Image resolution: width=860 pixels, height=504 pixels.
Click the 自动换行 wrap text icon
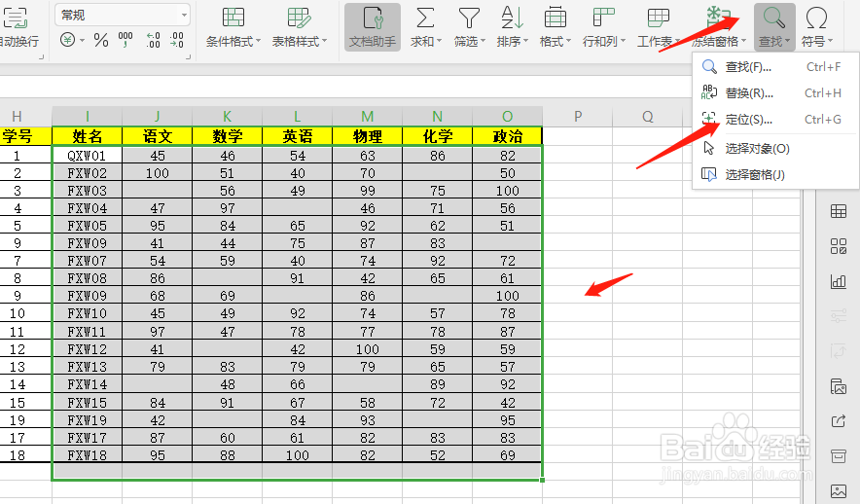(16, 18)
